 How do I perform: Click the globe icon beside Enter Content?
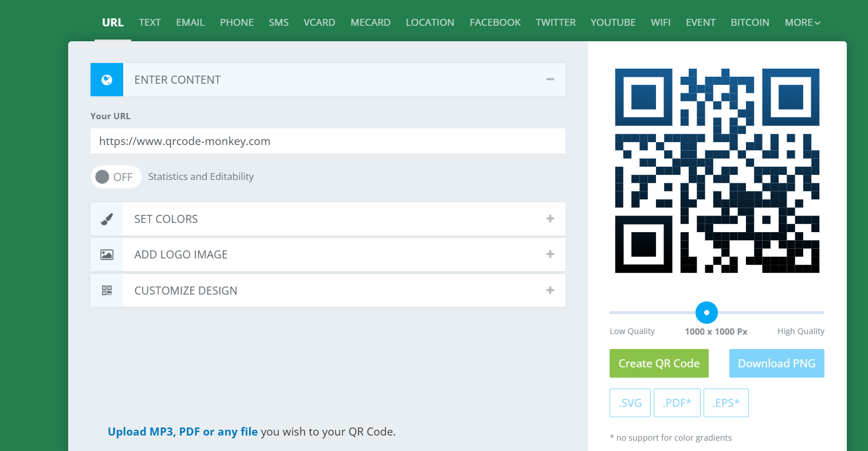click(107, 80)
